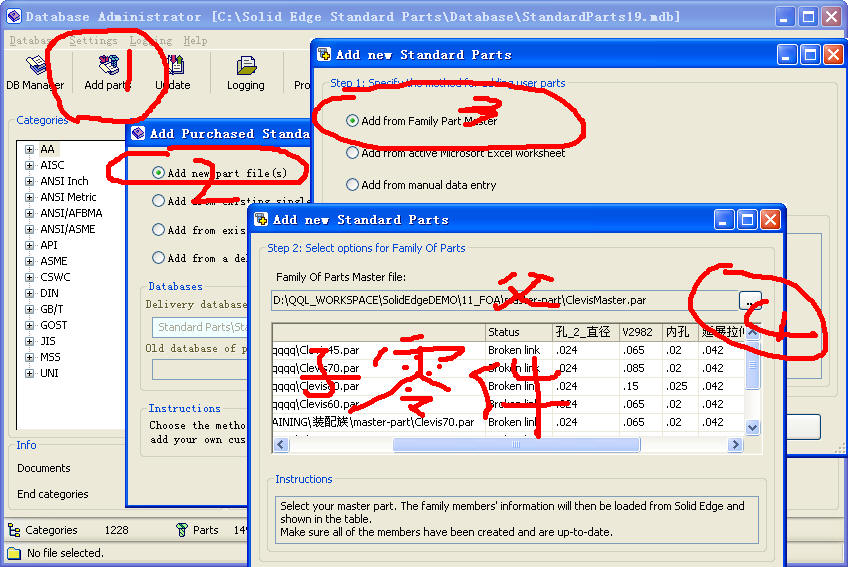The height and width of the screenshot is (567, 848).
Task: Open the Settings menu
Action: click(x=94, y=41)
